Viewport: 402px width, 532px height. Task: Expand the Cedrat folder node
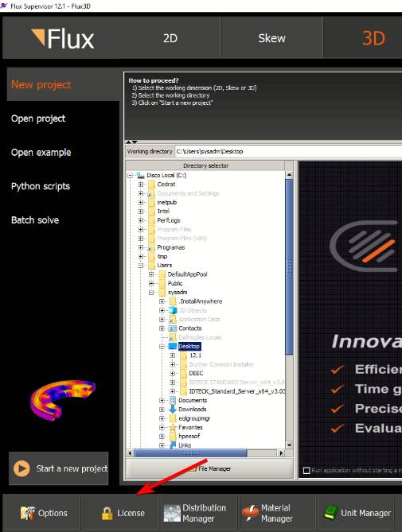(x=141, y=184)
